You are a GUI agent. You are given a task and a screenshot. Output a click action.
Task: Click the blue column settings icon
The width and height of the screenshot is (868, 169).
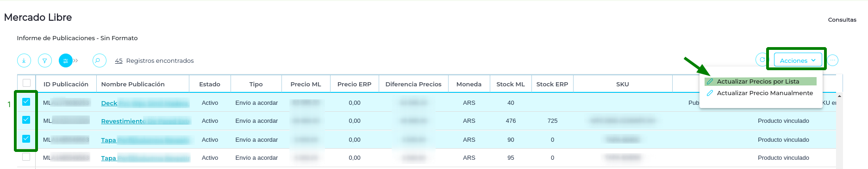66,60
